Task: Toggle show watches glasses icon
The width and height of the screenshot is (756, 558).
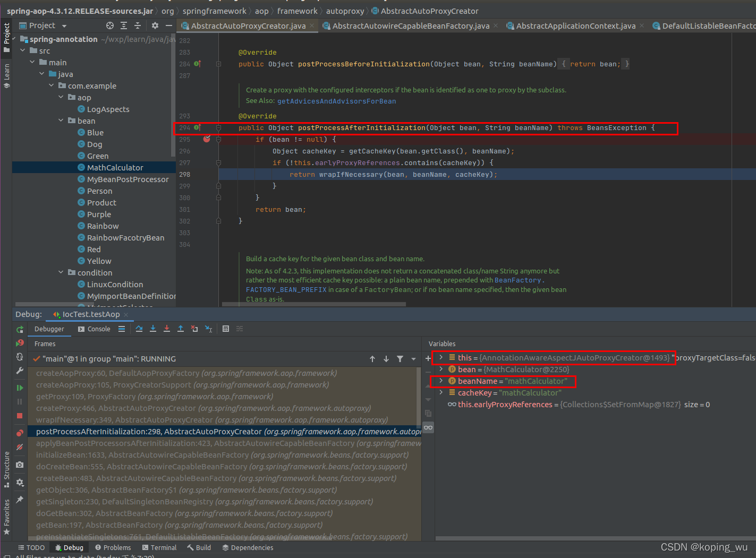Action: pos(428,427)
